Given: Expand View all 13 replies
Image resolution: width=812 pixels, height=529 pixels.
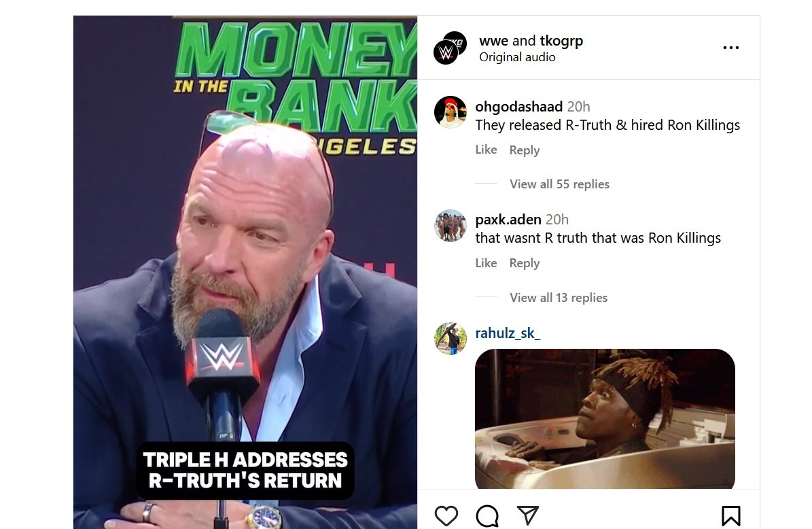Looking at the screenshot, I should point(559,297).
